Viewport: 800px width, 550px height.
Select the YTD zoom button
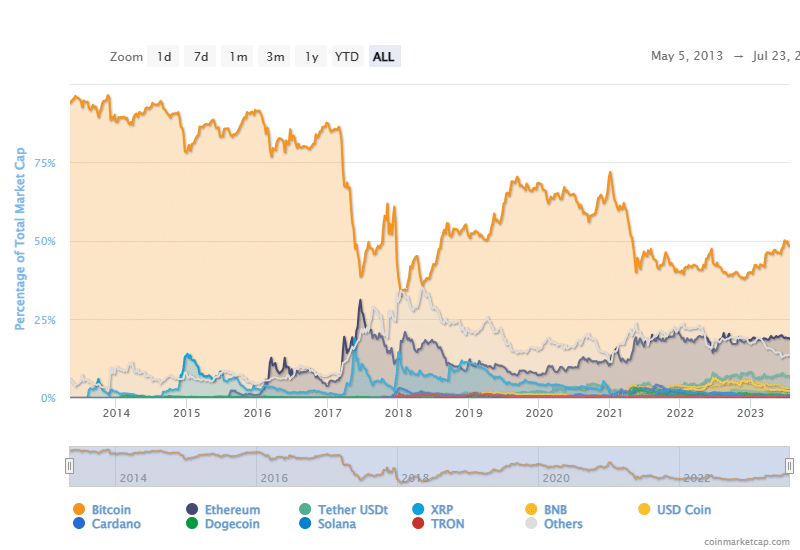pyautogui.click(x=347, y=56)
